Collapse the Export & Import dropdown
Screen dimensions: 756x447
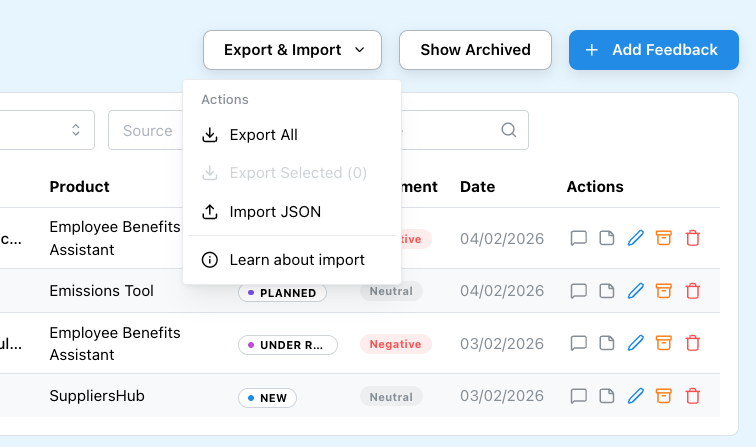click(292, 50)
